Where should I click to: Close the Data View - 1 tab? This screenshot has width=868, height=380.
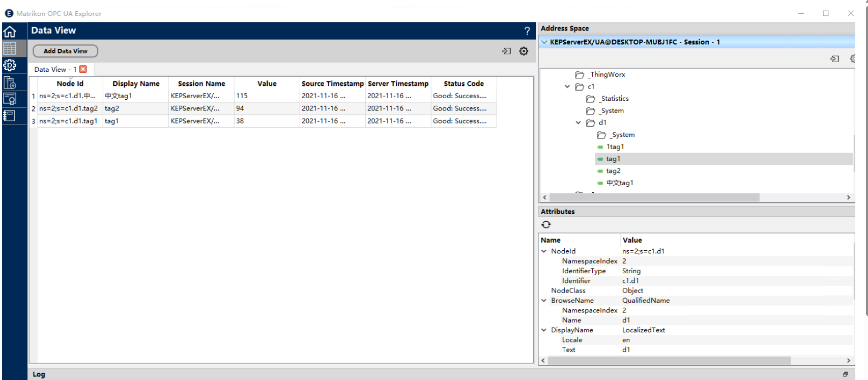point(83,69)
